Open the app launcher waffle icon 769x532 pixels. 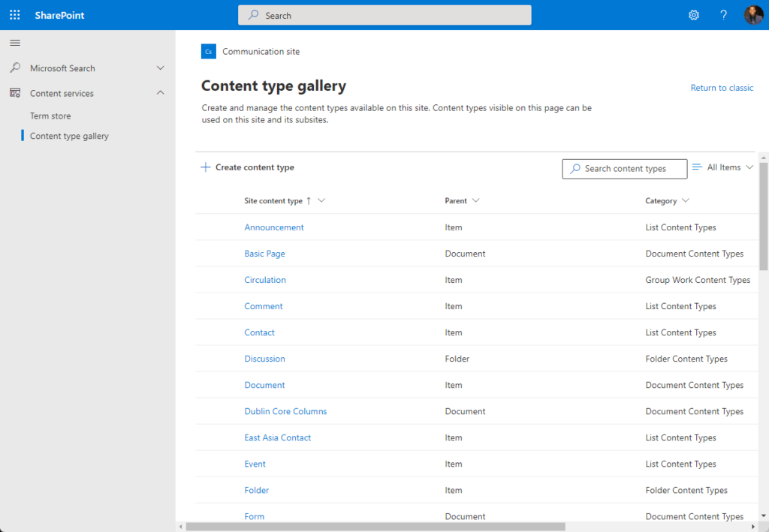(x=15, y=15)
